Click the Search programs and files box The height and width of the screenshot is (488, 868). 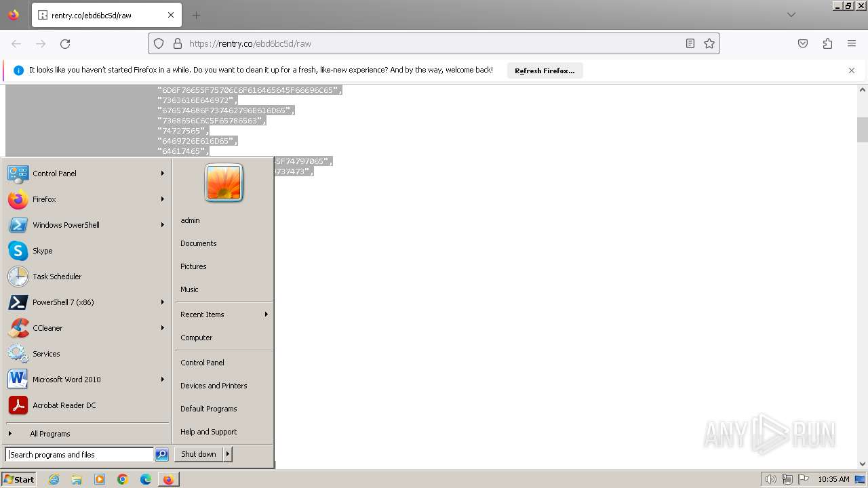pos(79,455)
